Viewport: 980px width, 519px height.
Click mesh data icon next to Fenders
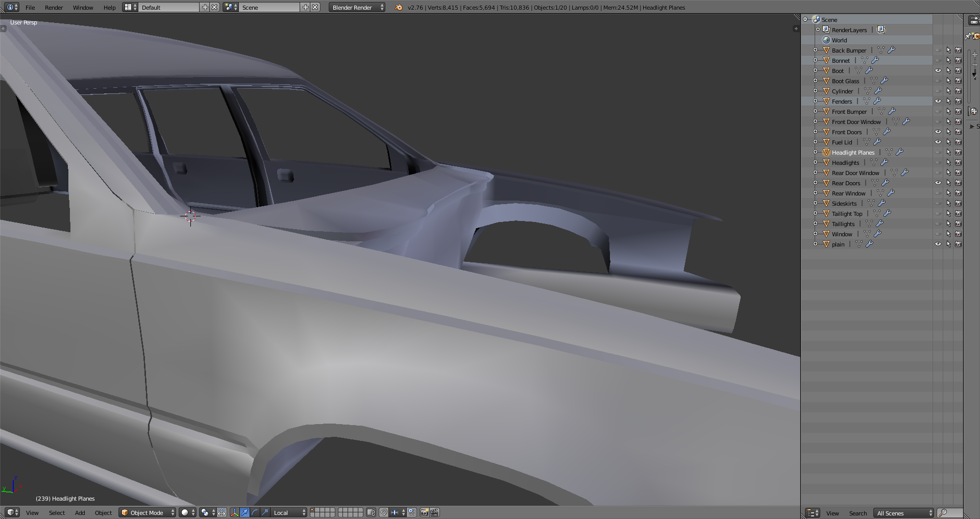[867, 101]
